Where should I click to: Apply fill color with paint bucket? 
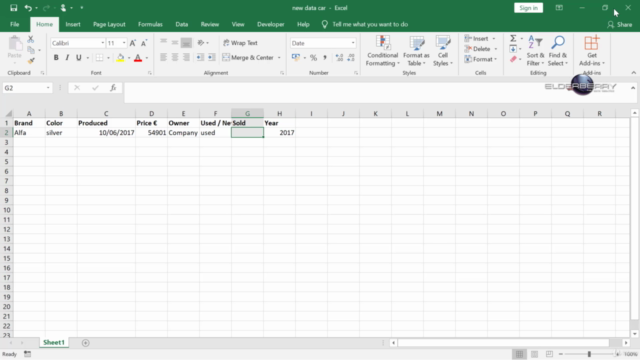click(x=120, y=58)
